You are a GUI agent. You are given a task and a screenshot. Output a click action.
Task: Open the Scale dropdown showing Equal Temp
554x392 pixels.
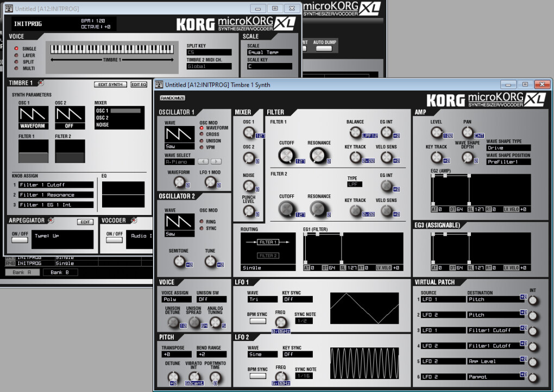coord(269,52)
